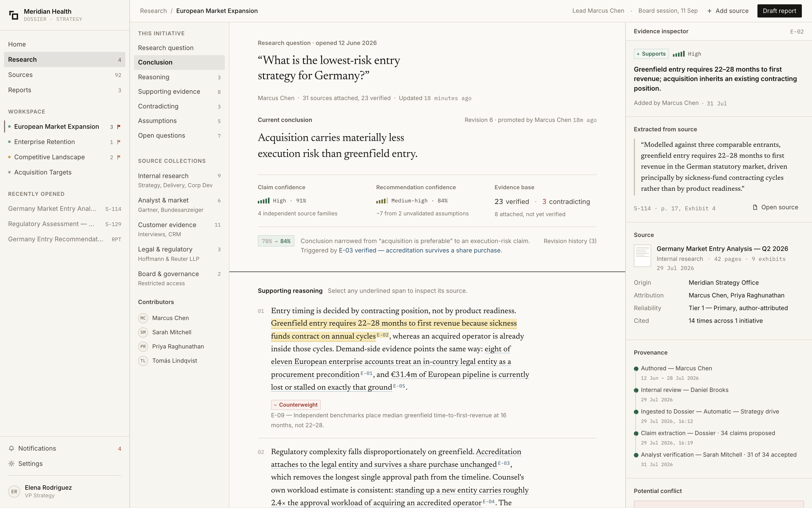Open the Board & governance collection
The height and width of the screenshot is (508, 812).
(179, 279)
